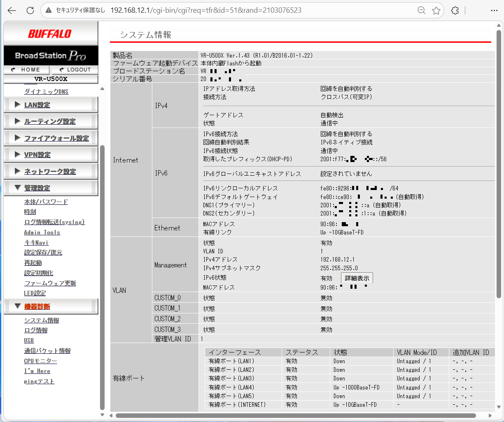This screenshot has height=422, width=504.
Task: Expand the VPN設定 menu section
Action: pyautogui.click(x=37, y=155)
